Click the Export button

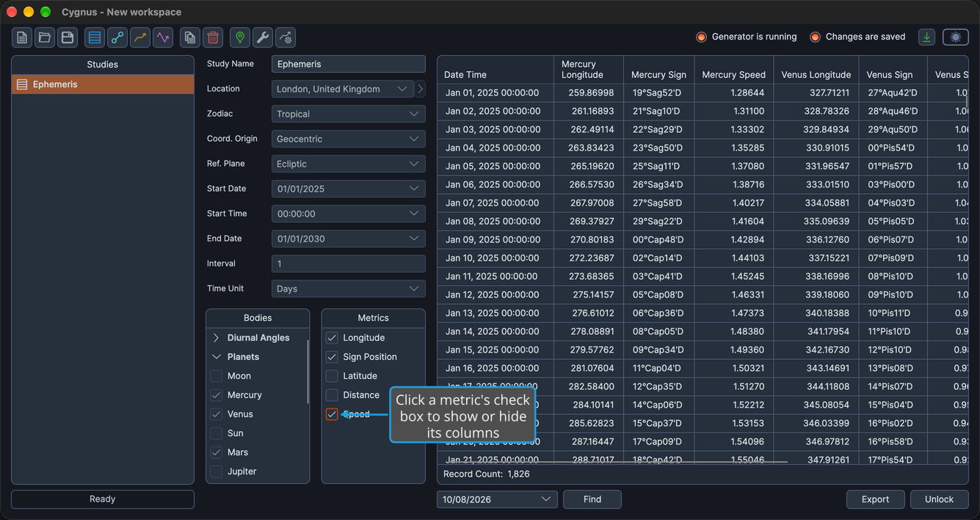(x=875, y=499)
